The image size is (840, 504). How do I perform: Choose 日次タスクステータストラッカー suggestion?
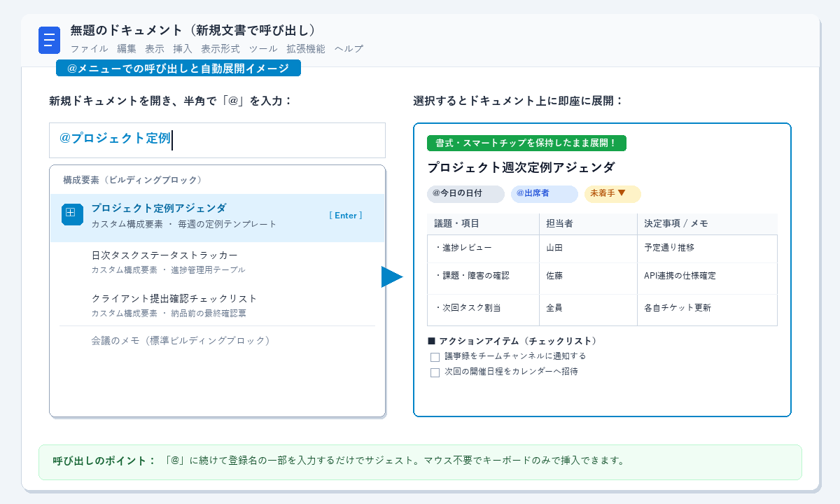pos(217,262)
